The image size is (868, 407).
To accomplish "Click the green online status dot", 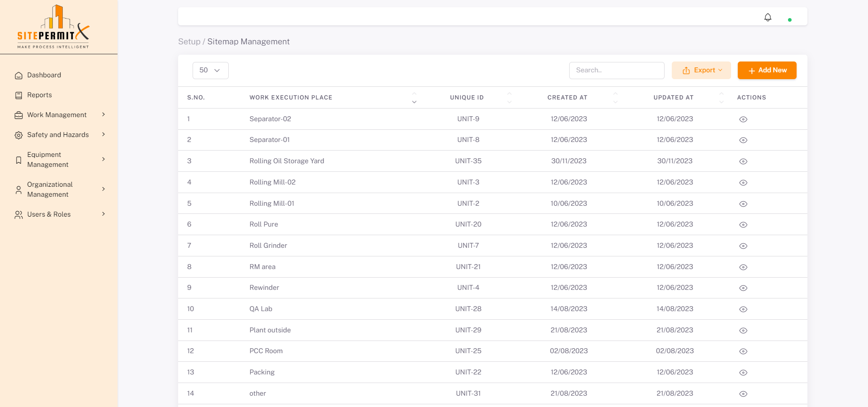I will coord(790,20).
